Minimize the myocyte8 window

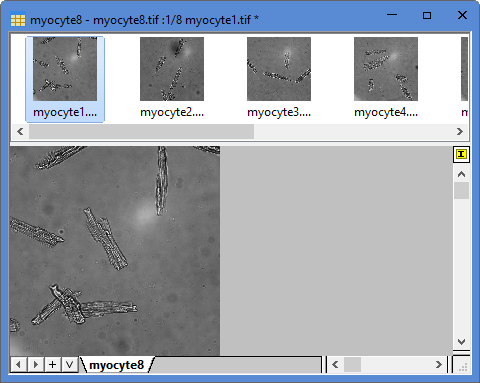click(x=392, y=15)
